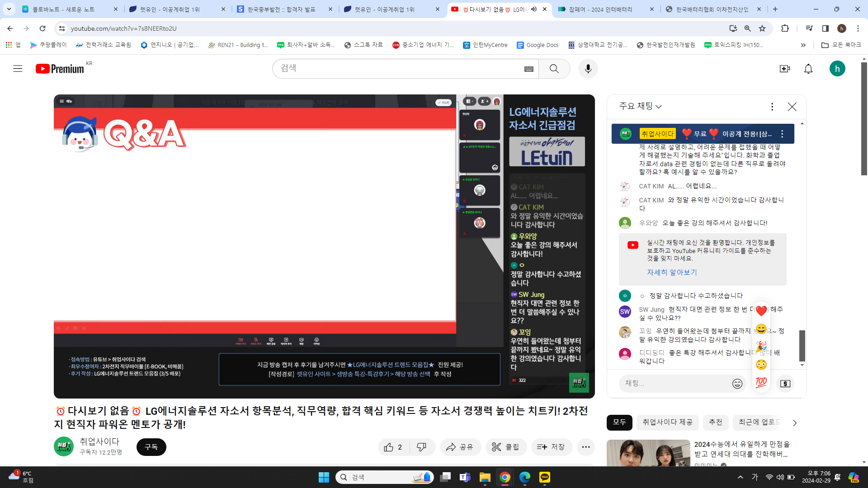Click the browser page scrollbar thumb
The width and height of the screenshot is (868, 488).
click(x=864, y=119)
